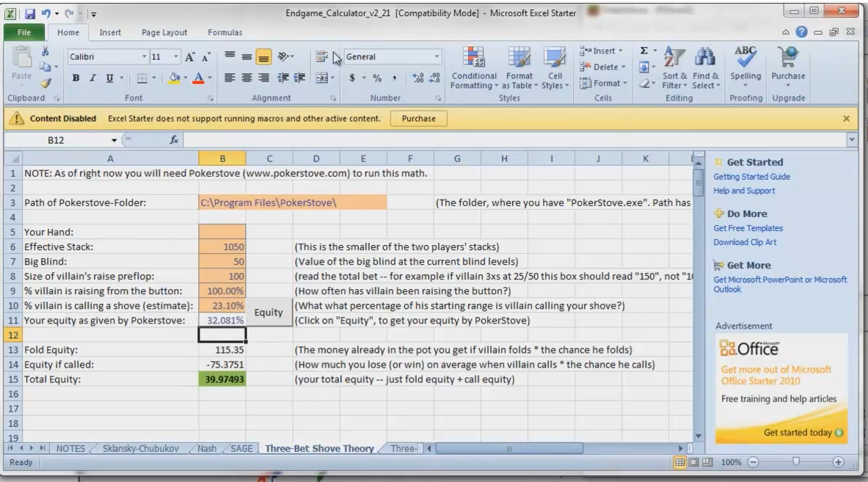Viewport: 868px width, 482px height.
Task: Click the Clear eraser icon
Action: 643,84
